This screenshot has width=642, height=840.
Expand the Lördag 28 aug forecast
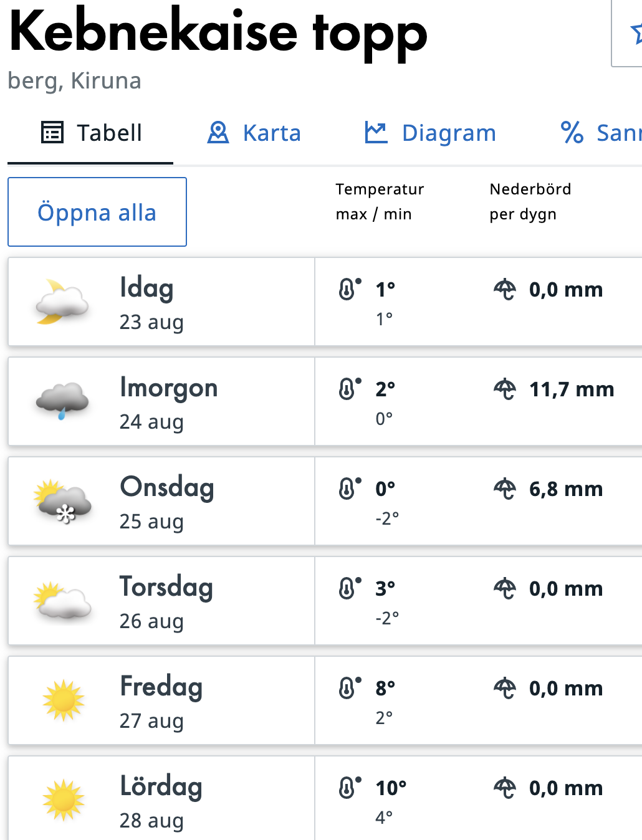pos(161,801)
